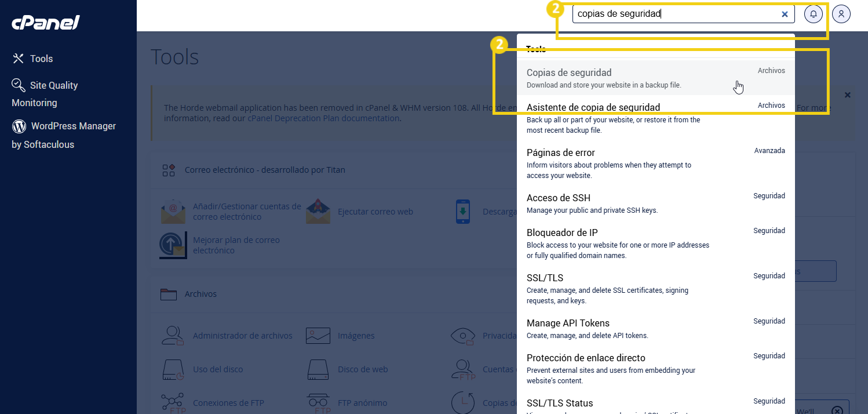Click the Imágenes icon
This screenshot has width=868, height=414.
pos(318,336)
